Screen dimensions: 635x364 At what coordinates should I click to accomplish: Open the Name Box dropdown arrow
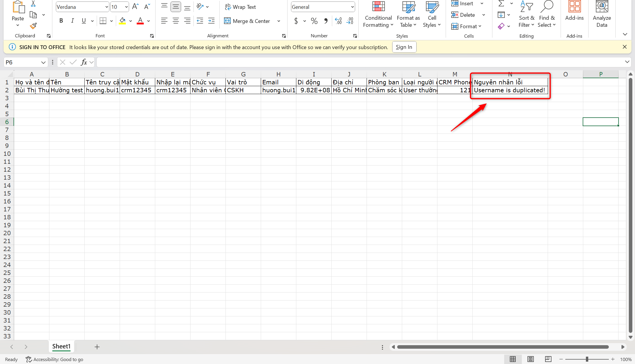(x=43, y=62)
